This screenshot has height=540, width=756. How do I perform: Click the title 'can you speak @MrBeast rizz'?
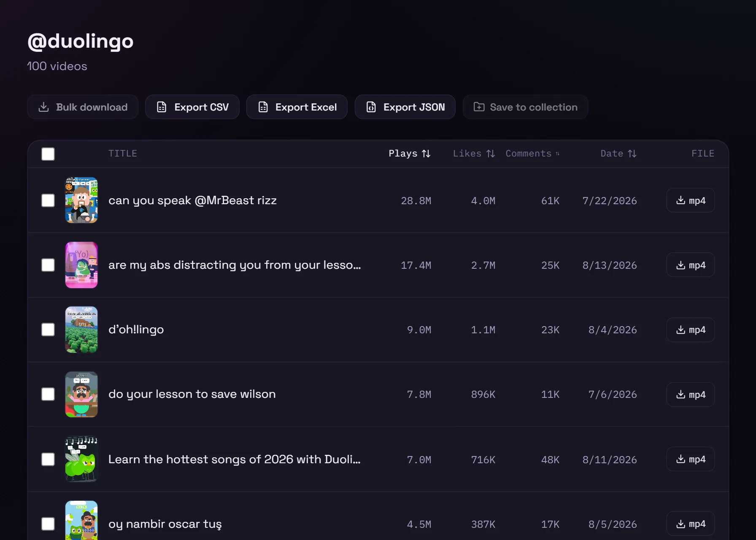pos(192,200)
